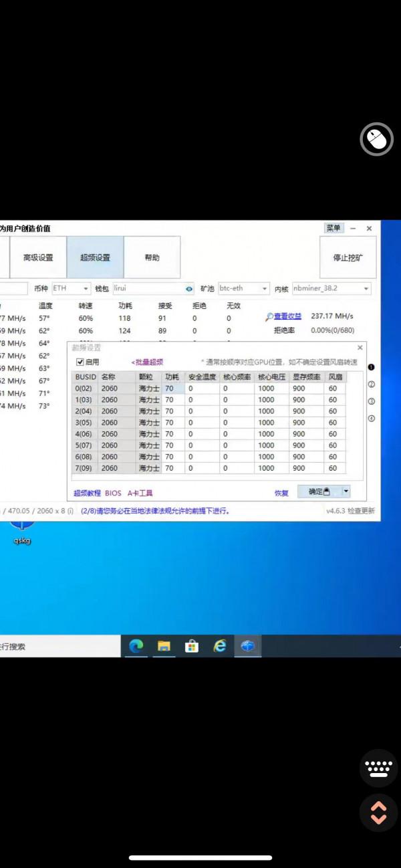Click the 批量超频 link
This screenshot has height=868, width=401.
click(x=147, y=362)
